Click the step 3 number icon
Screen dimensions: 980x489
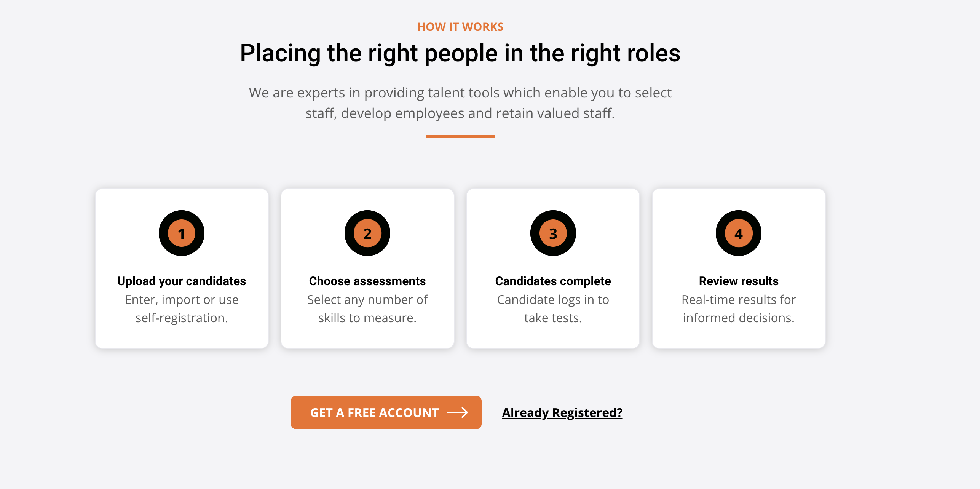click(x=553, y=233)
